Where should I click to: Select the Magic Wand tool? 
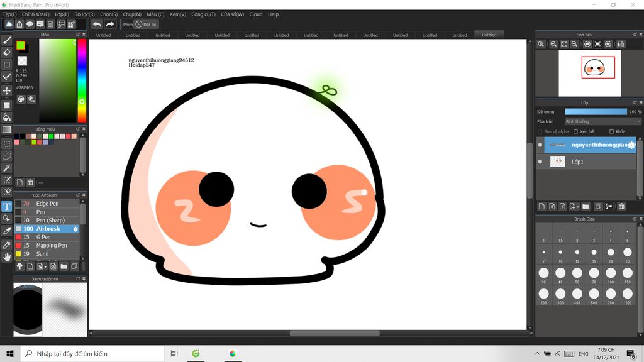tap(7, 168)
